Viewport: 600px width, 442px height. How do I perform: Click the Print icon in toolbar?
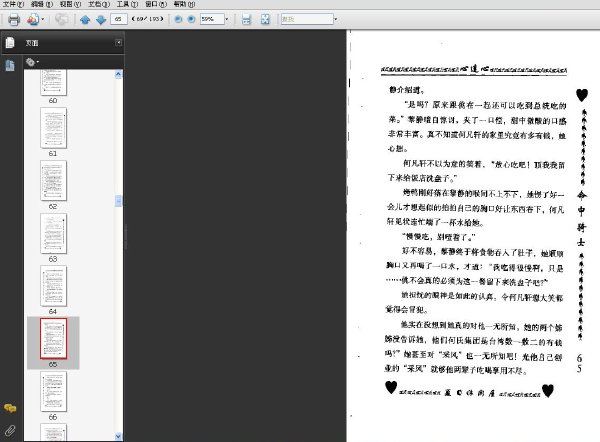(14, 19)
